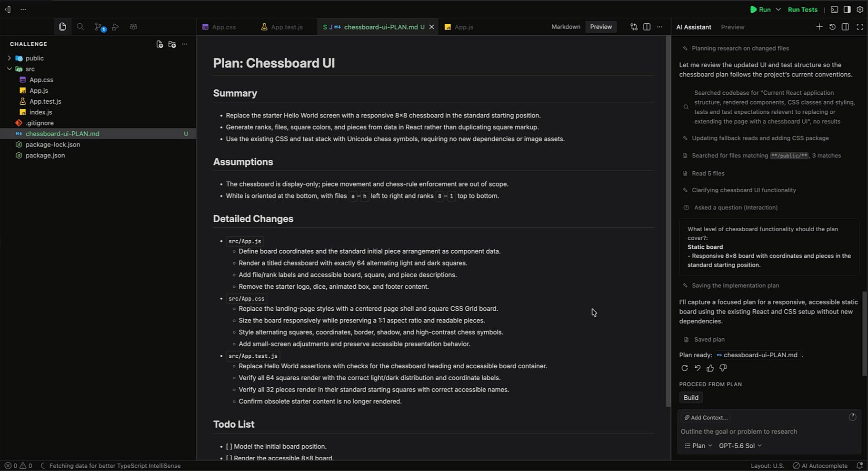868x471 pixels.
Task: Select package.json in file tree
Action: [45, 156]
